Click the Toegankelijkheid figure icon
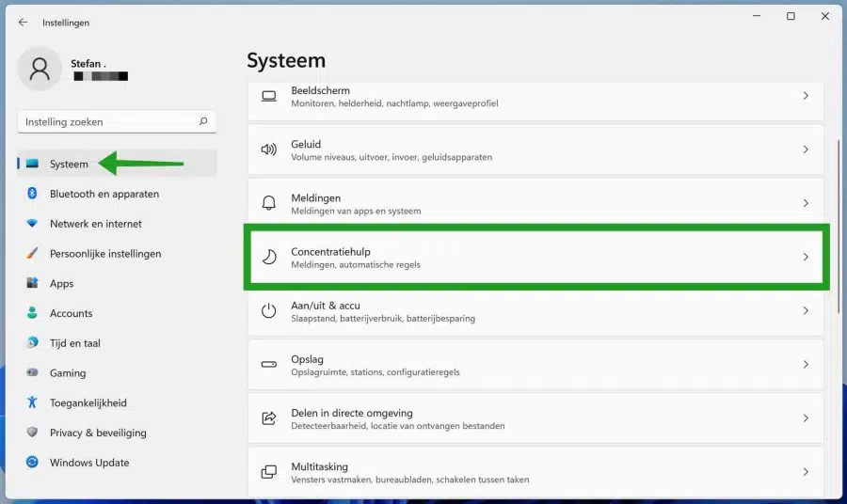Viewport: 847px width, 504px height. coord(32,402)
